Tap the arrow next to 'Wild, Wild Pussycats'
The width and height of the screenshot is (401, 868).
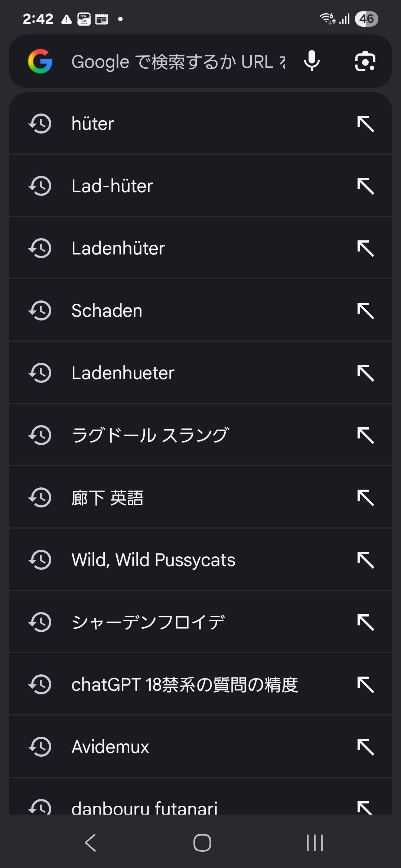point(365,560)
